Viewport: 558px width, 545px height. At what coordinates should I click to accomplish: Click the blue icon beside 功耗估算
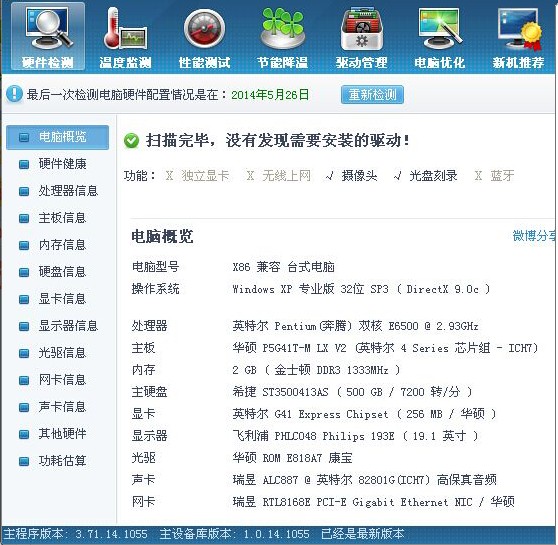coord(24,461)
